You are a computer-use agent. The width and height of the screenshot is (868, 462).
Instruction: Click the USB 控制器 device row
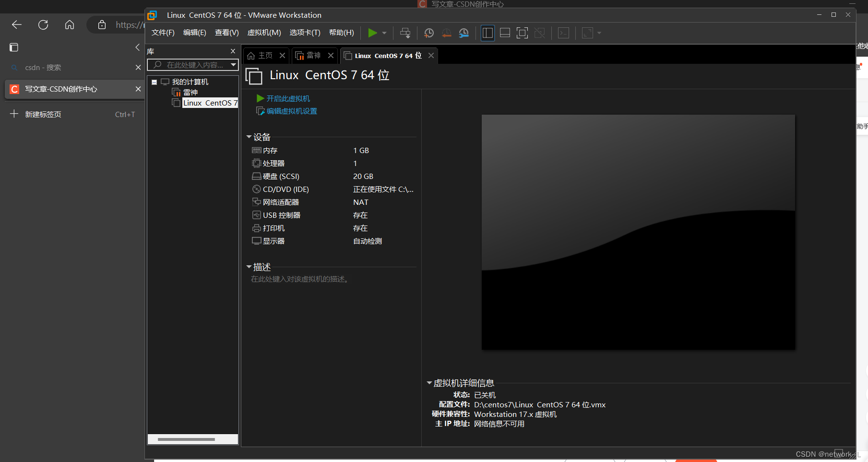click(333, 215)
